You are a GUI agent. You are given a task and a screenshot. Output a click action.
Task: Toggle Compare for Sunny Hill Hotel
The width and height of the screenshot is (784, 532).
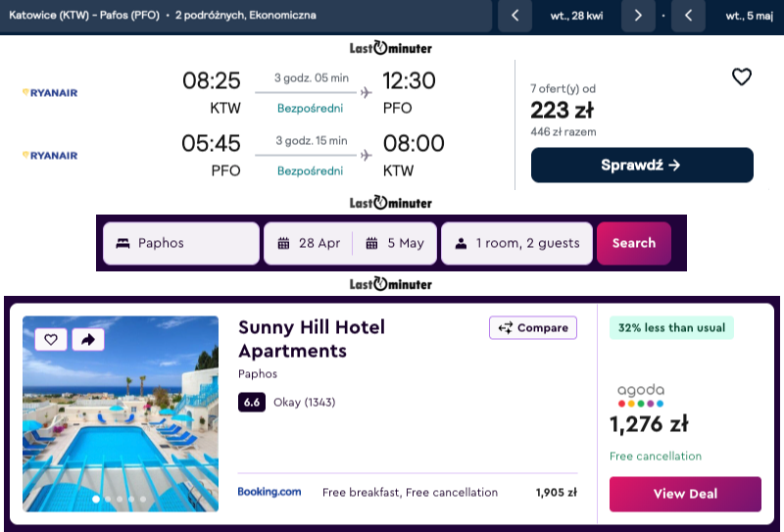[x=533, y=328]
